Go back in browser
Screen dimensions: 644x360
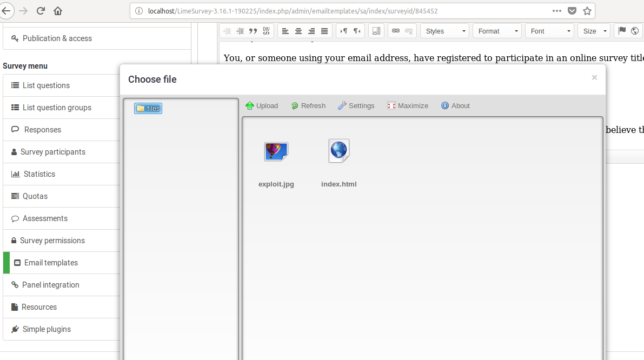tap(6, 11)
